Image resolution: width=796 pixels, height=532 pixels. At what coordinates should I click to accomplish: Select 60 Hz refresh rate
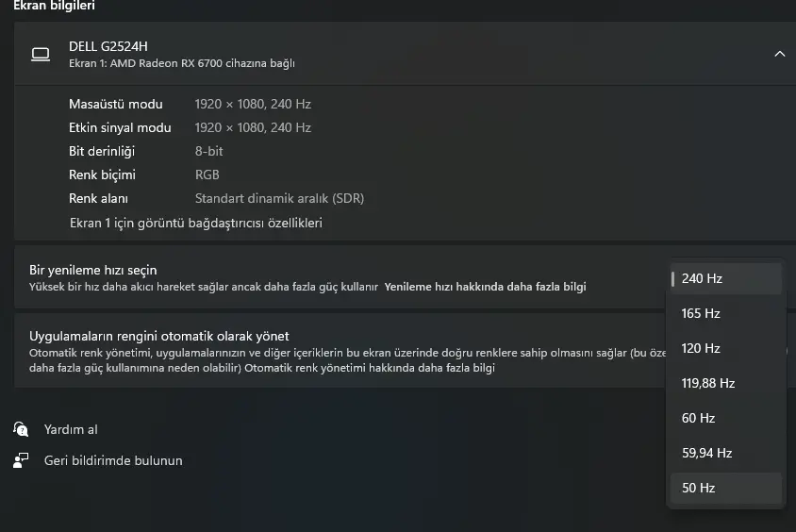pyautogui.click(x=726, y=418)
